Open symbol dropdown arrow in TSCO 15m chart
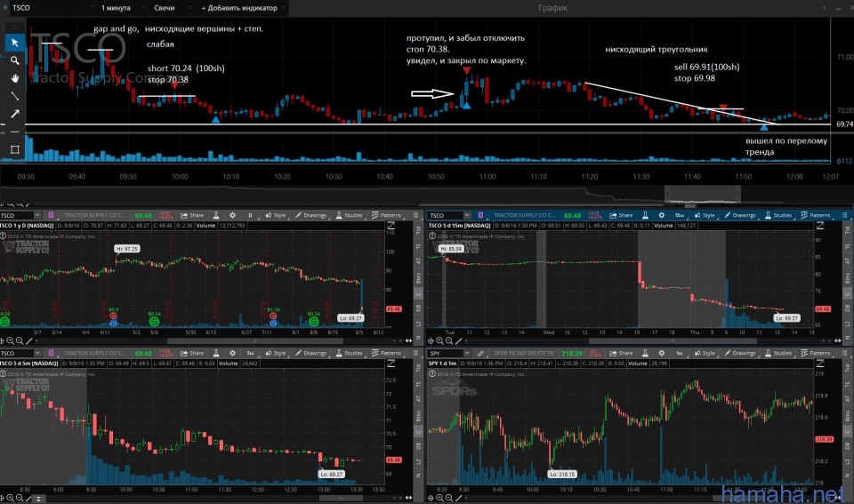Screen dimensions: 854x504 (x=467, y=215)
